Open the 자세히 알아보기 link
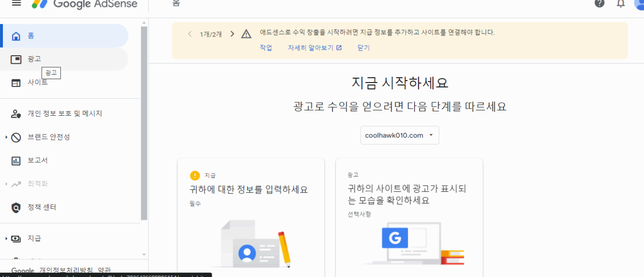The height and width of the screenshot is (277, 644). pyautogui.click(x=311, y=48)
